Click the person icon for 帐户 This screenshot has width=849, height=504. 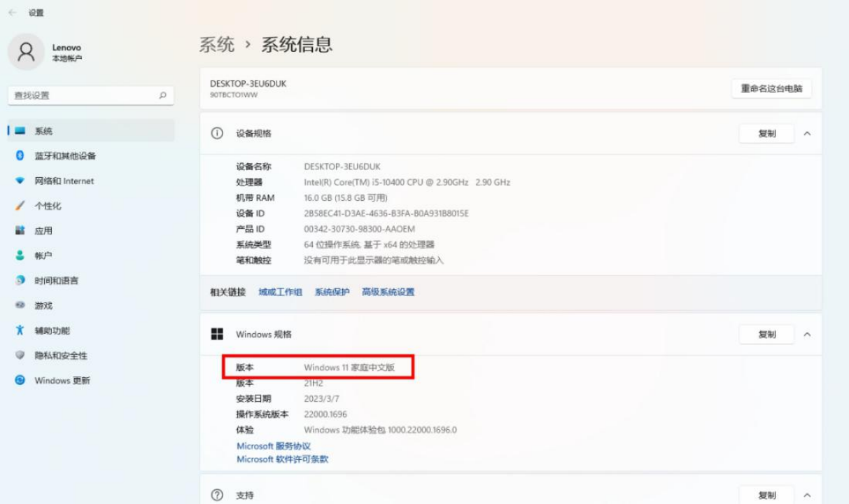point(20,255)
